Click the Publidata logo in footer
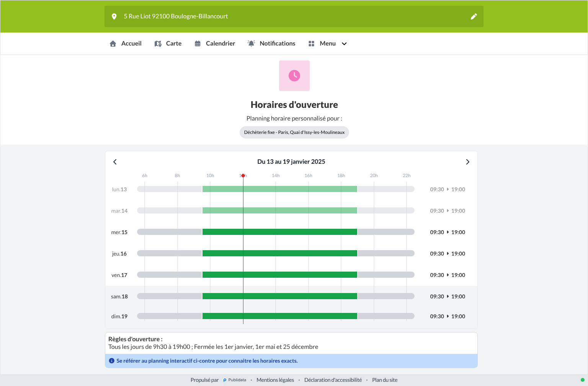Image resolution: width=588 pixels, height=386 pixels. tap(235, 380)
